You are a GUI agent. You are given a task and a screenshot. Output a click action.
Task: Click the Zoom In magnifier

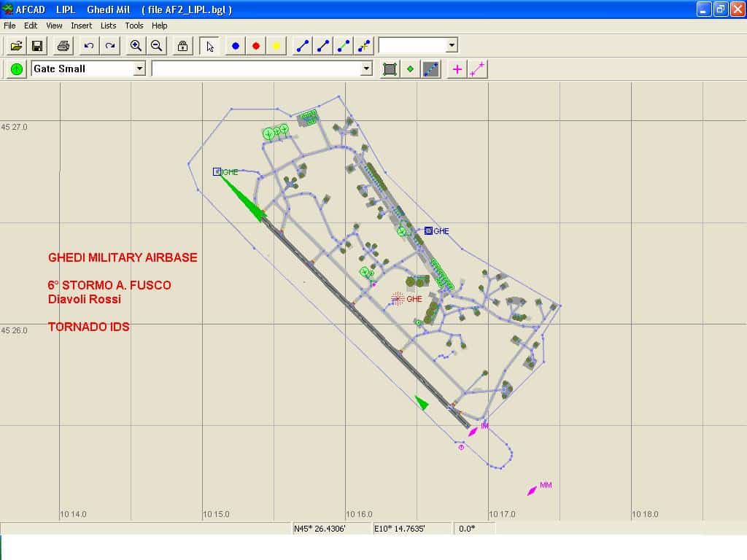(136, 46)
